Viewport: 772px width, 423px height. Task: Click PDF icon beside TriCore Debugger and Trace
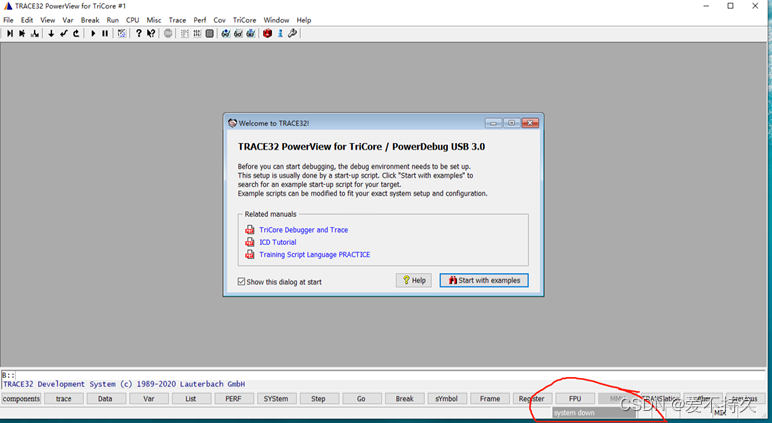click(x=250, y=229)
